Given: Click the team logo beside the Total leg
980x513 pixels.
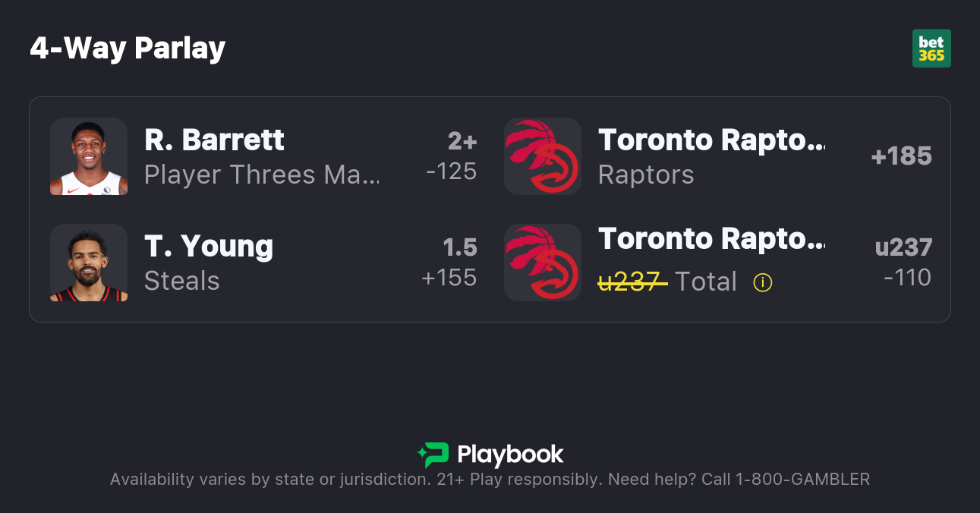Looking at the screenshot, I should click(543, 263).
